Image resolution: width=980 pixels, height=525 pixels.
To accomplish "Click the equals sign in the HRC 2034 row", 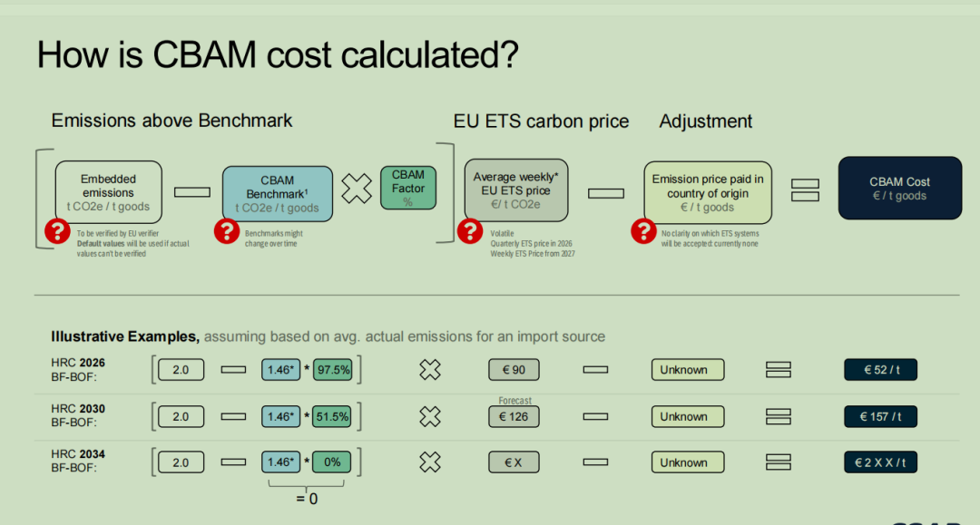I will click(779, 462).
